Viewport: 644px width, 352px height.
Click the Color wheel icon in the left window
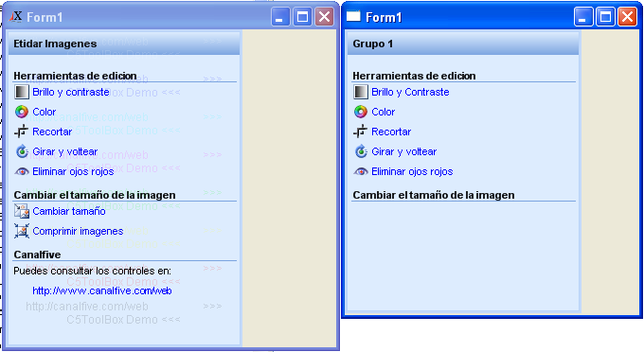coord(22,112)
